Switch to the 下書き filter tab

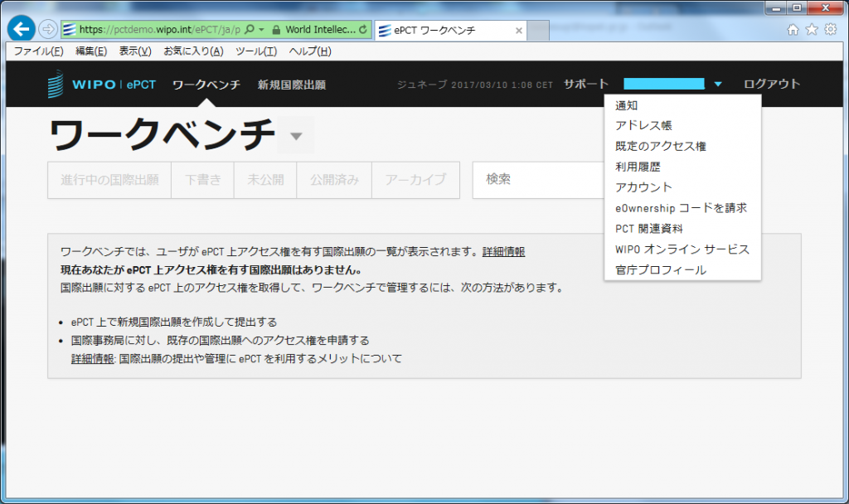(x=203, y=180)
